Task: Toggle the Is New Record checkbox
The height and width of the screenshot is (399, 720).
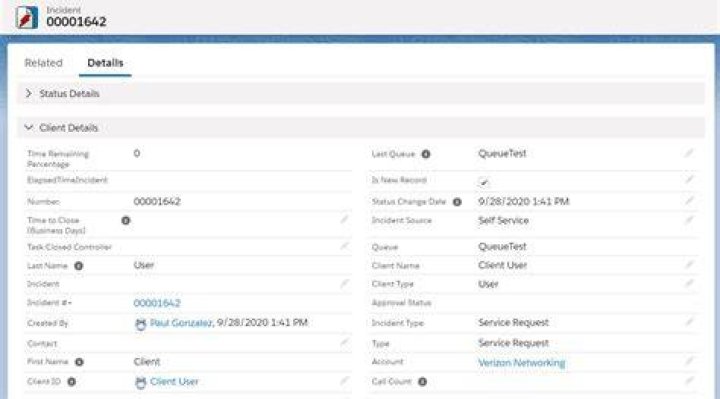Action: click(484, 182)
